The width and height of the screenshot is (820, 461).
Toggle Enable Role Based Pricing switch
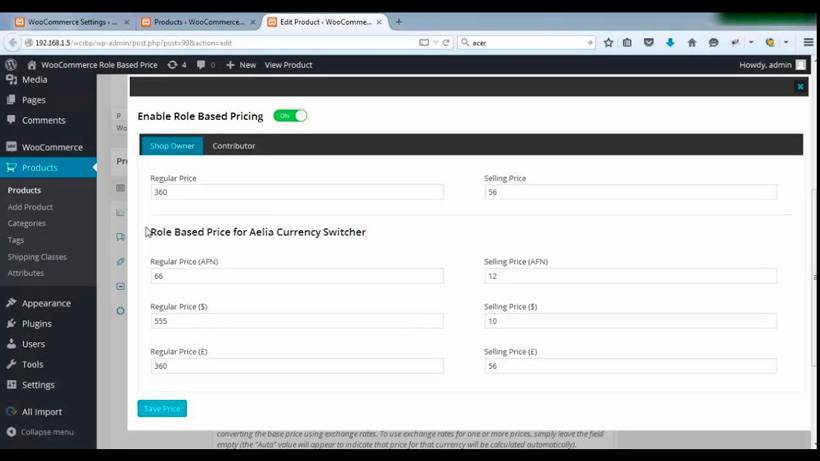(290, 116)
